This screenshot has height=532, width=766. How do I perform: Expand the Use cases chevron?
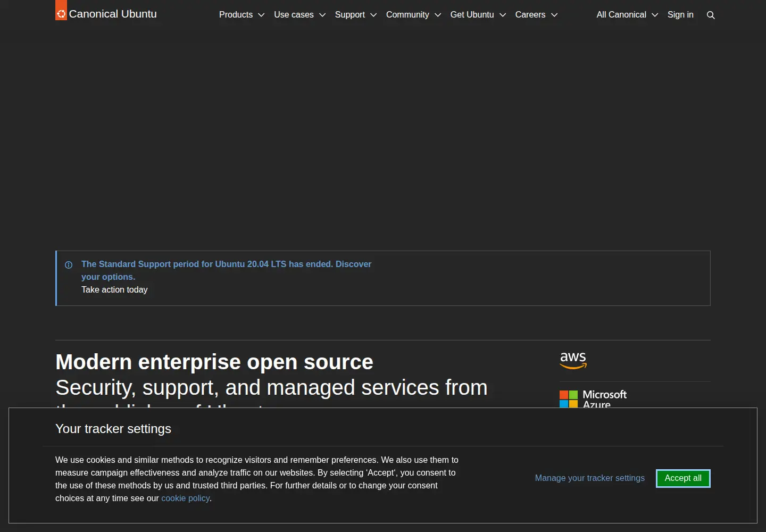(x=322, y=15)
